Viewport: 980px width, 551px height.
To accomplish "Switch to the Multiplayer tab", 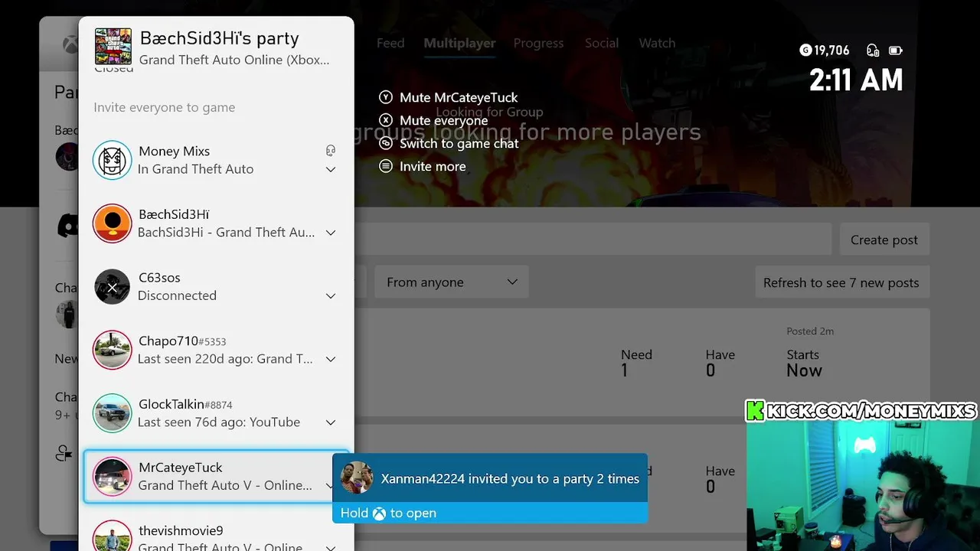I will coord(459,43).
